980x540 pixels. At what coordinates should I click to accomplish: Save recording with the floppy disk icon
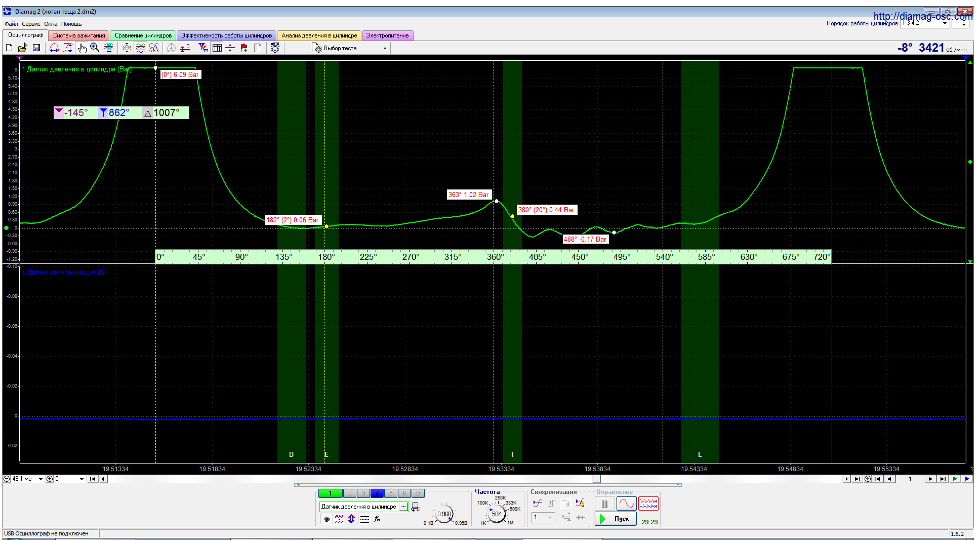click(x=36, y=48)
